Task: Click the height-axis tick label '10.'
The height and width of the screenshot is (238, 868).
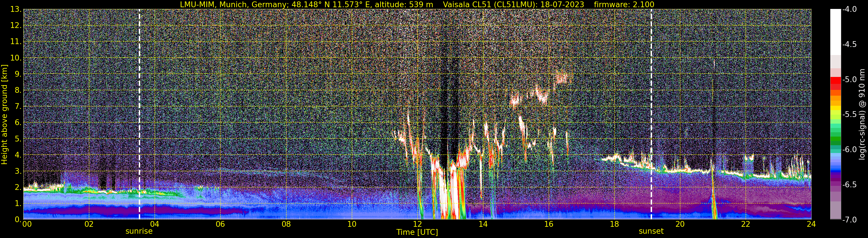Action: [16, 58]
